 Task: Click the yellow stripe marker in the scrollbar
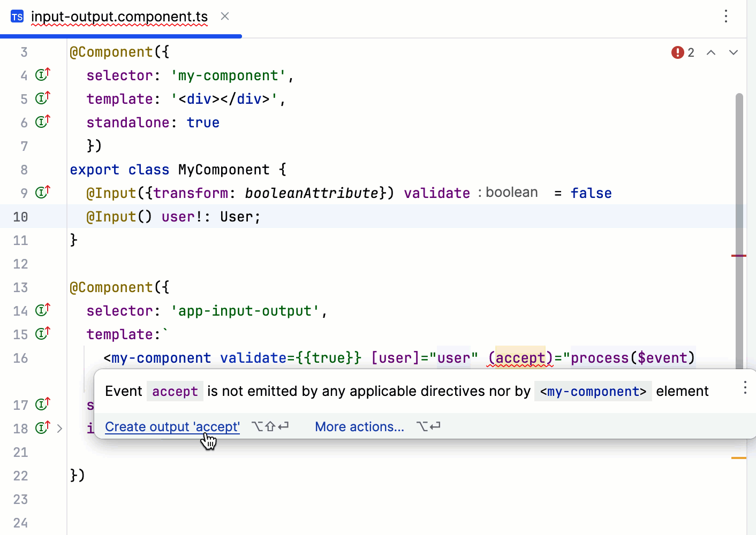(x=739, y=457)
